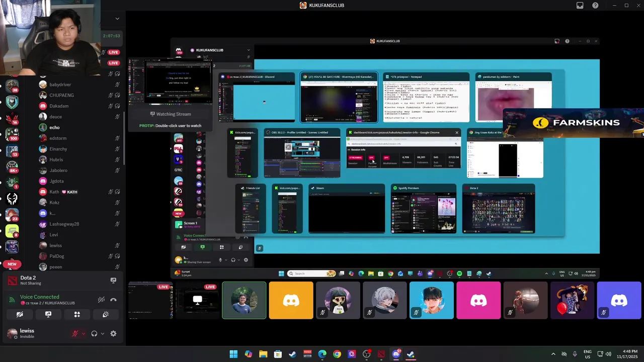Screen dimensions: 644x362
Task: Open Microsoft Edge from taskbar
Action: coord(322,354)
